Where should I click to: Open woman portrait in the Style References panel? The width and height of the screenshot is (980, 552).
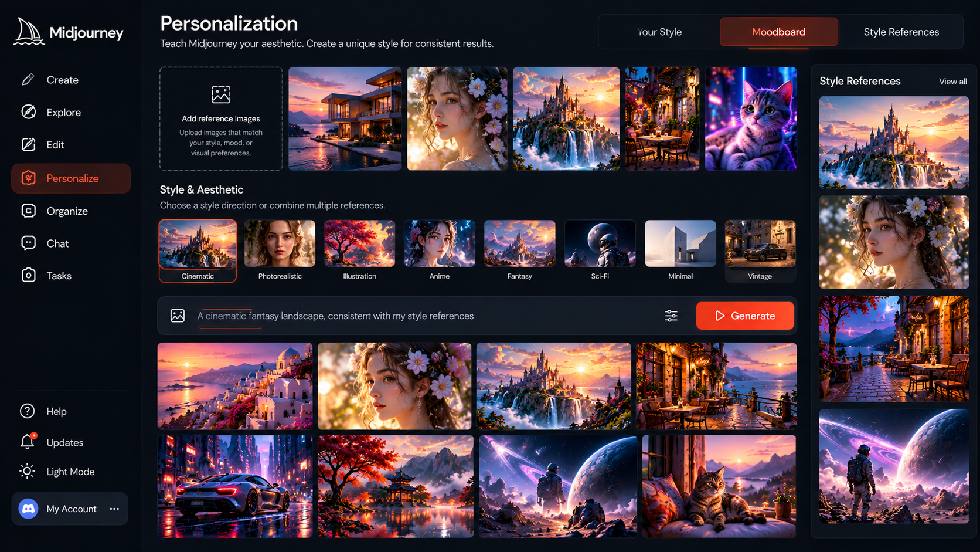894,242
